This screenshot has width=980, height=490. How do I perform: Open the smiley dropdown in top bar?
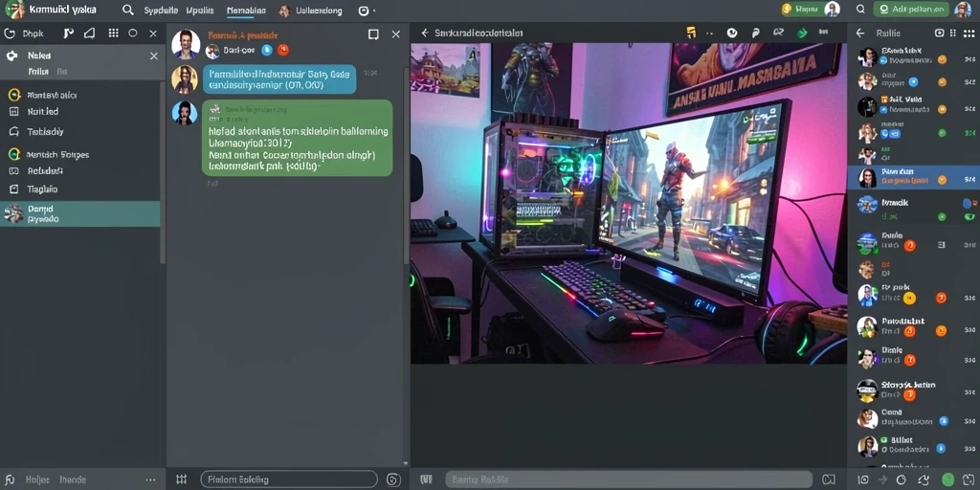pyautogui.click(x=367, y=11)
